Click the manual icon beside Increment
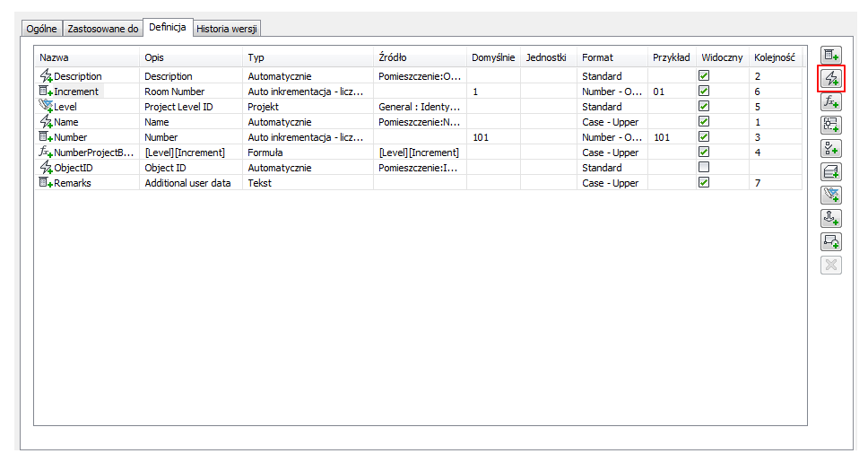Image resolution: width=868 pixels, height=462 pixels. [x=46, y=92]
